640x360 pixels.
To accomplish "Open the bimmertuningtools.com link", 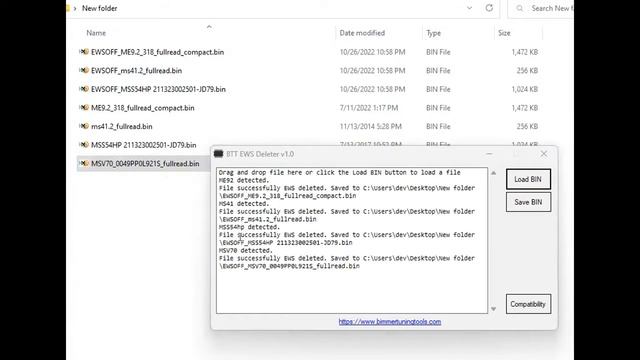I will click(x=389, y=322).
